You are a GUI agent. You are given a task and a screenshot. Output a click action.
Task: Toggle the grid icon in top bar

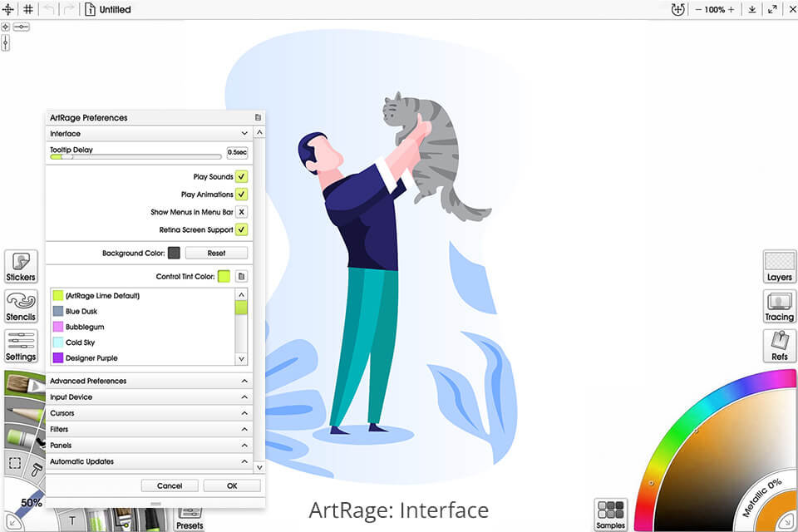coord(28,9)
